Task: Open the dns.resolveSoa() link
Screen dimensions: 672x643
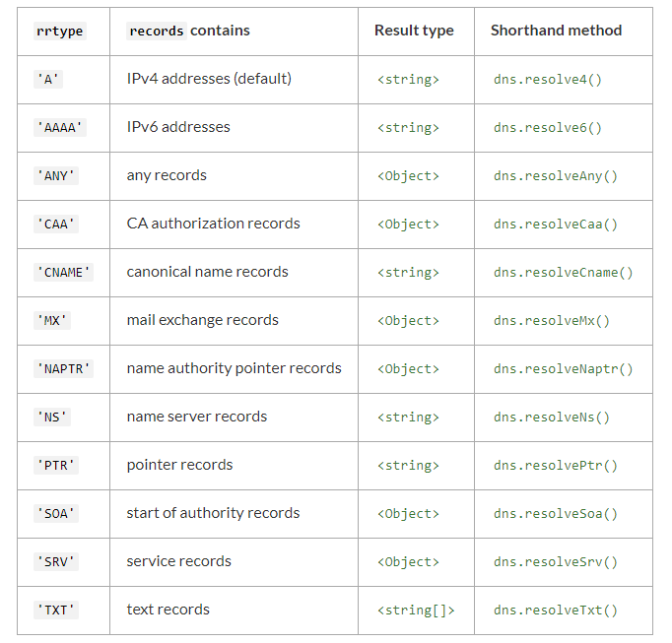Action: [x=555, y=514]
